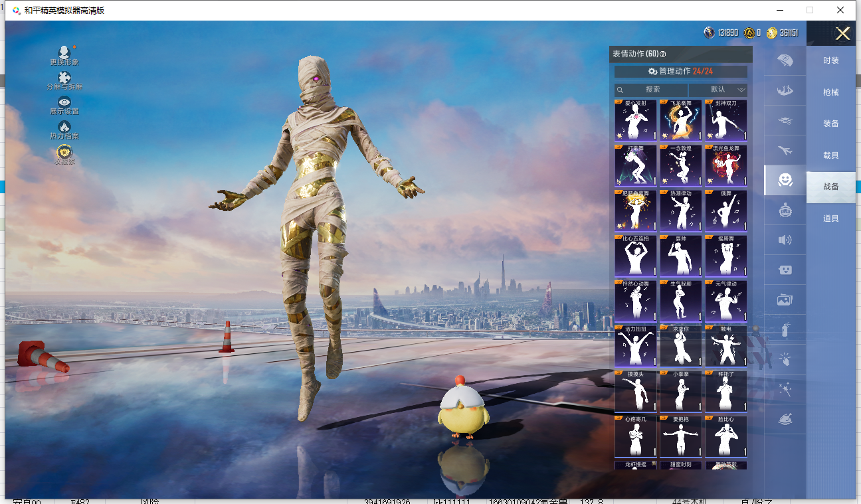Switch to the 载具 tab
The width and height of the screenshot is (861, 504).
tap(831, 155)
